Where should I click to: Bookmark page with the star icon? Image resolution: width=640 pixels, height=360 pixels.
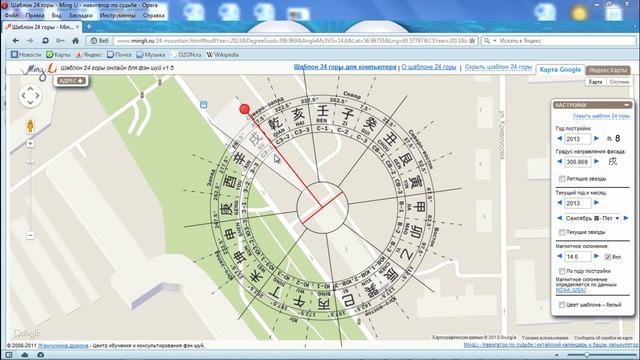(472, 41)
